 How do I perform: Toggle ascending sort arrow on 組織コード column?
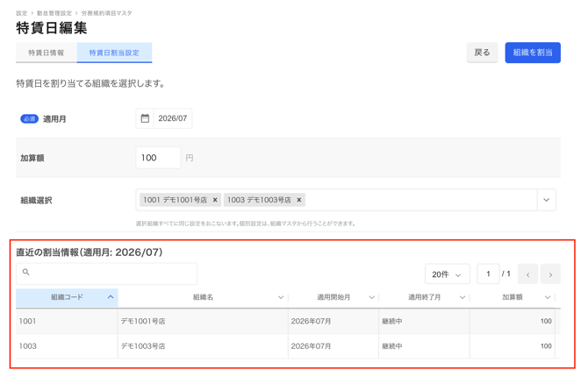111,297
